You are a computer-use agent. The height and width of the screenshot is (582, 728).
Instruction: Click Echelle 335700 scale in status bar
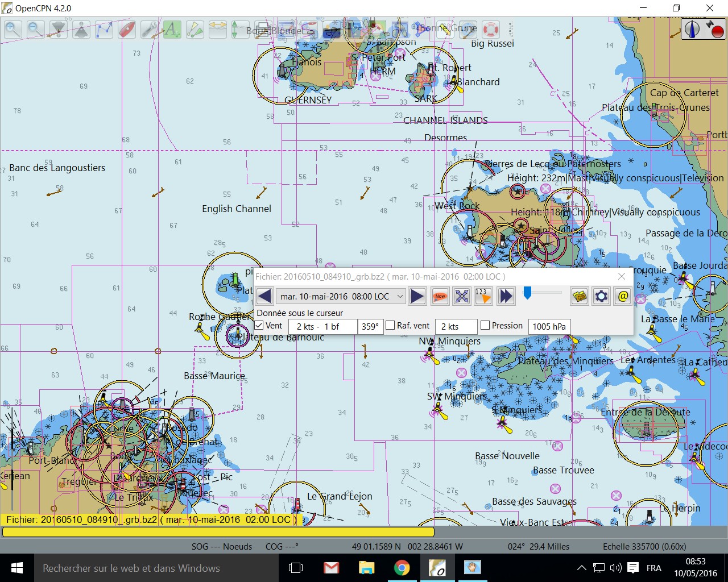point(644,546)
